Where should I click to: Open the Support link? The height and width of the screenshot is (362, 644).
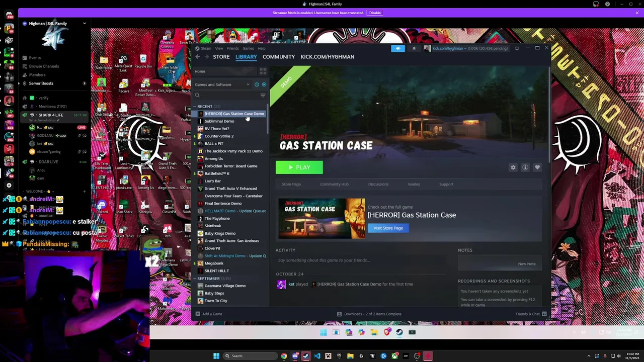coord(446,184)
